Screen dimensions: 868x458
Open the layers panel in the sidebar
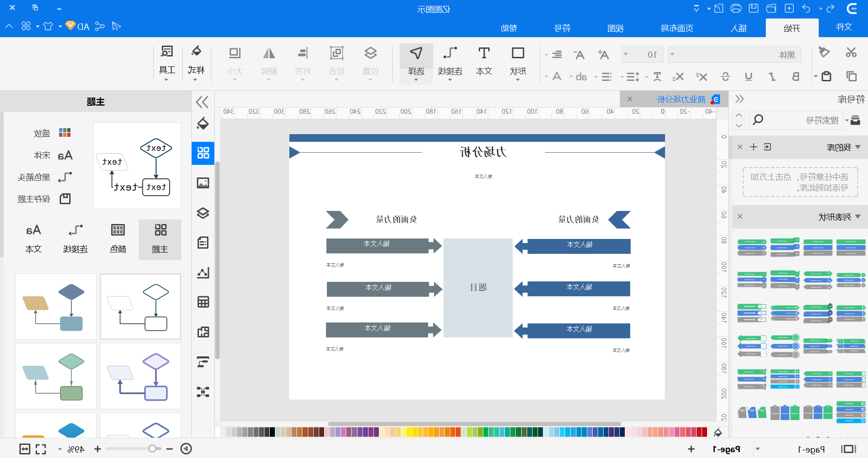click(x=203, y=213)
